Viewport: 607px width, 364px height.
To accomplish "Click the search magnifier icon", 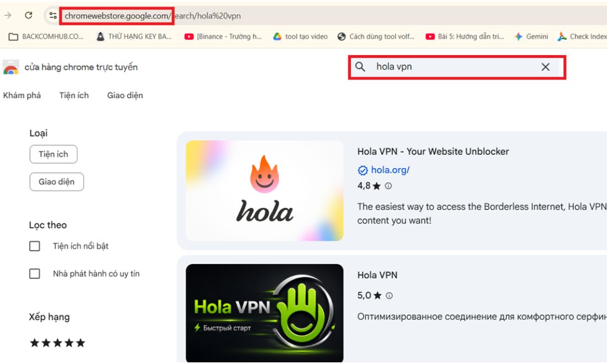I will point(360,67).
